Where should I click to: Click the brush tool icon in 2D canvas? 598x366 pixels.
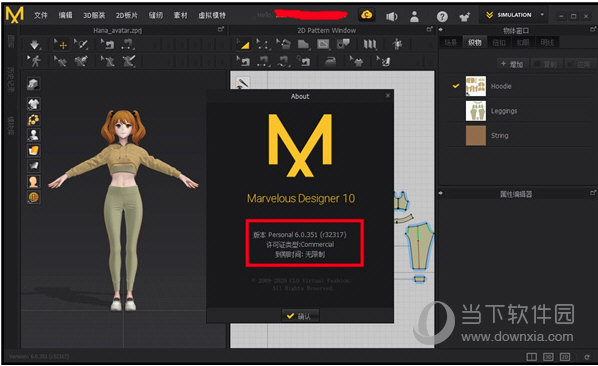(243, 82)
